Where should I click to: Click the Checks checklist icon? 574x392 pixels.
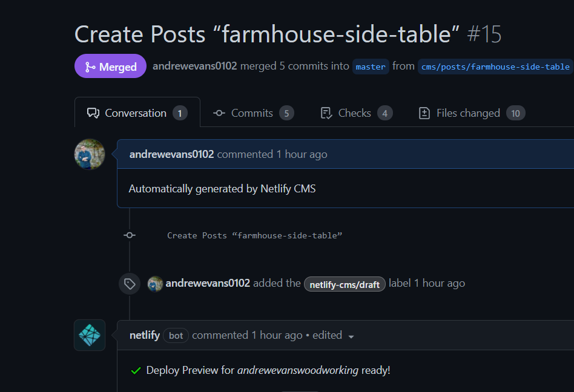326,113
